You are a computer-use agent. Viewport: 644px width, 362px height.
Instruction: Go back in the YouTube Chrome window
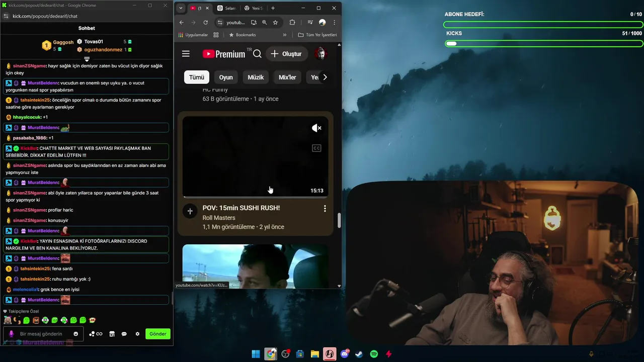point(182,22)
